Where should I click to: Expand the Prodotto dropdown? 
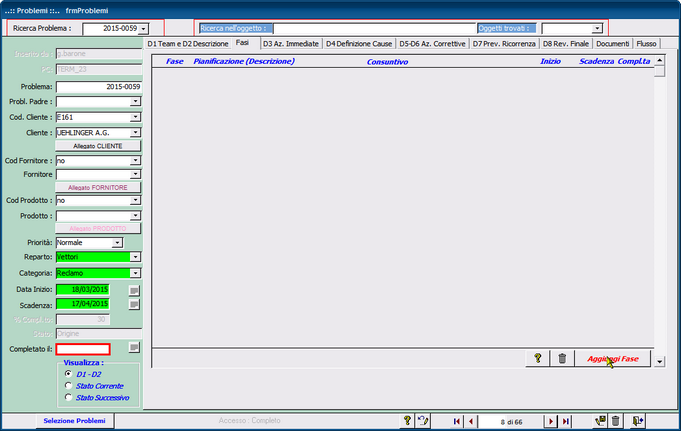[136, 216]
